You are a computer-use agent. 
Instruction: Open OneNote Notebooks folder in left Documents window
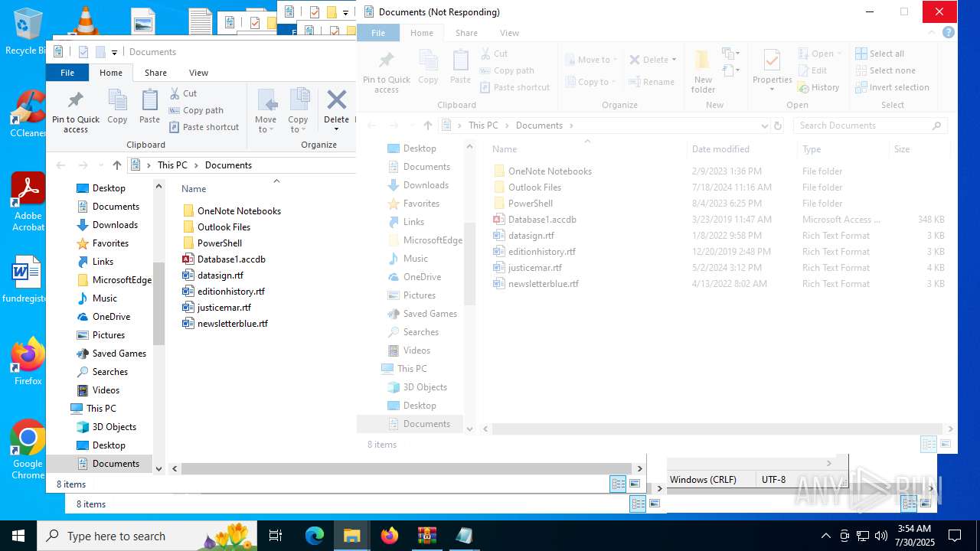coord(232,210)
